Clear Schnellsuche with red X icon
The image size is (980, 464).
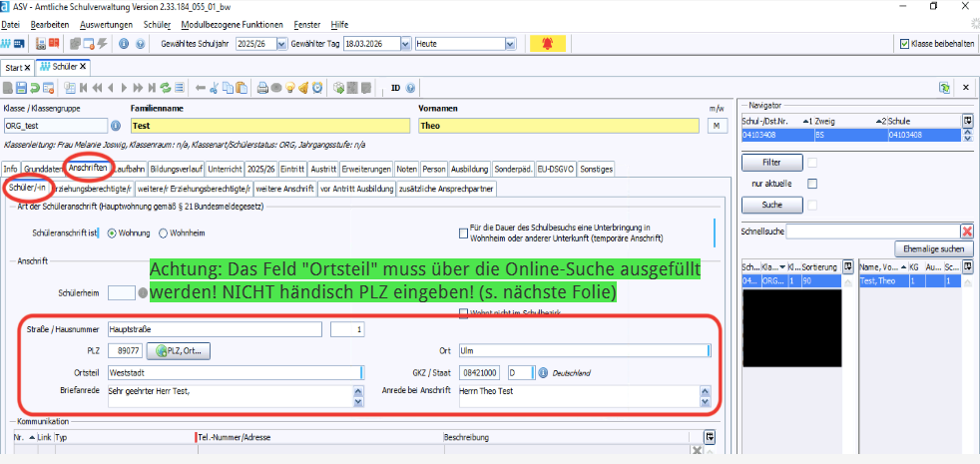[966, 232]
